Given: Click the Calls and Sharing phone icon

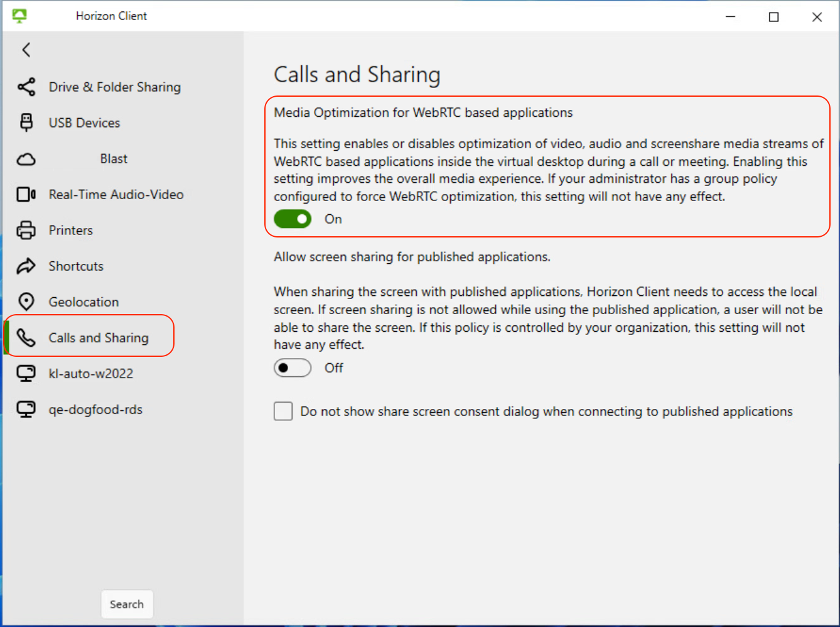Looking at the screenshot, I should (26, 338).
